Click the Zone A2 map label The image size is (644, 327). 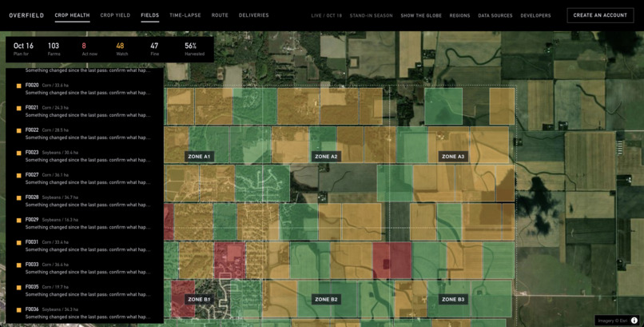pos(326,157)
